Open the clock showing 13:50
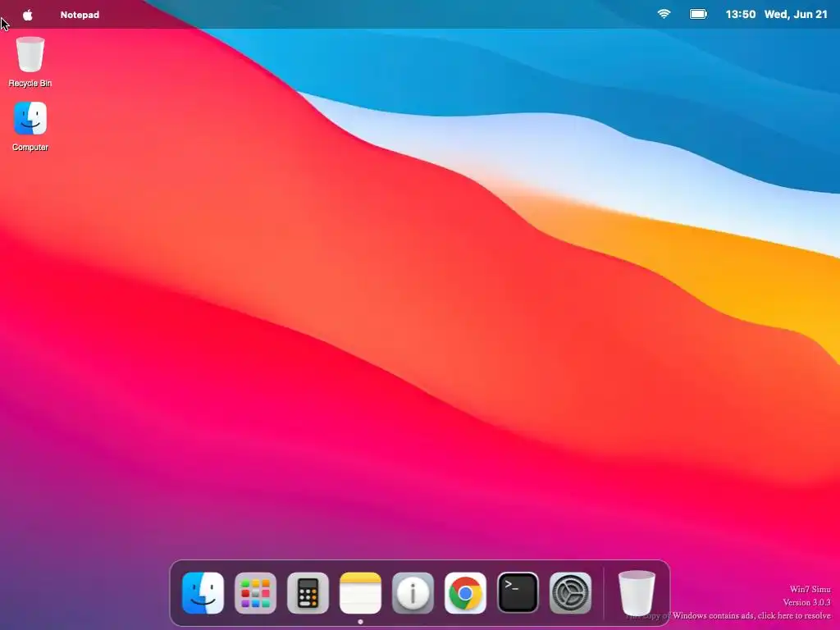This screenshot has width=840, height=630. click(741, 15)
